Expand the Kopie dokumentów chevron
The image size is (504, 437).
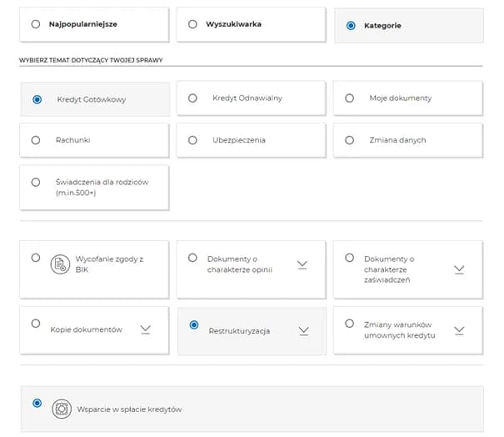coord(146,329)
